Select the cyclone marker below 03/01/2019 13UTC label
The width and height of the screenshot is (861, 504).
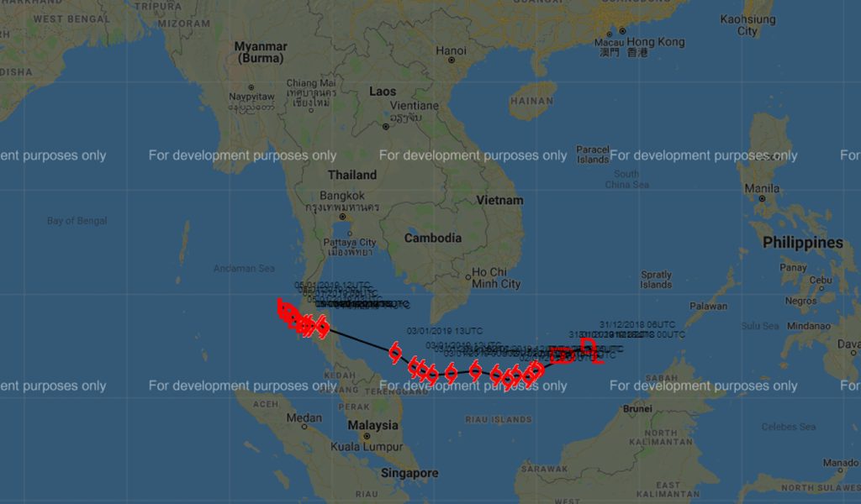(x=395, y=353)
